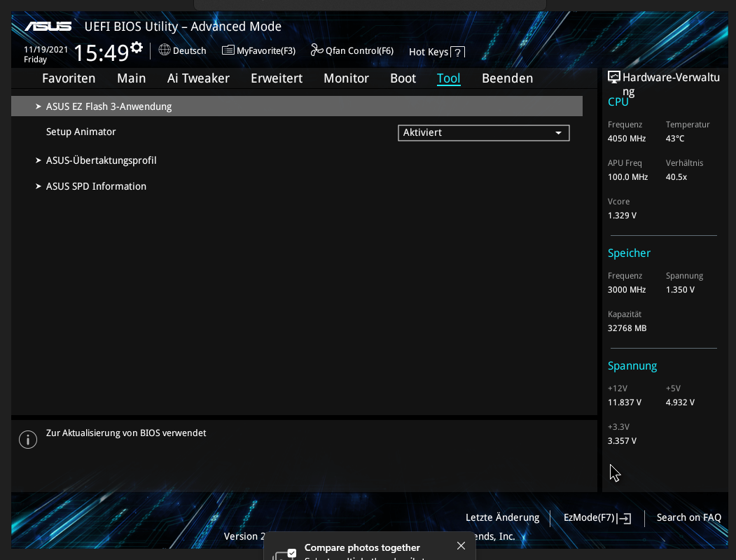Click the Compare photos popup checkbox icon
This screenshot has width=736, height=560.
click(291, 554)
